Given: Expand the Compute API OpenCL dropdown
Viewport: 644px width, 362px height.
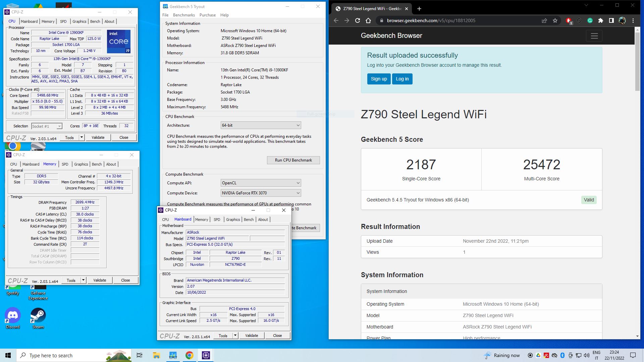Looking at the screenshot, I should point(261,183).
